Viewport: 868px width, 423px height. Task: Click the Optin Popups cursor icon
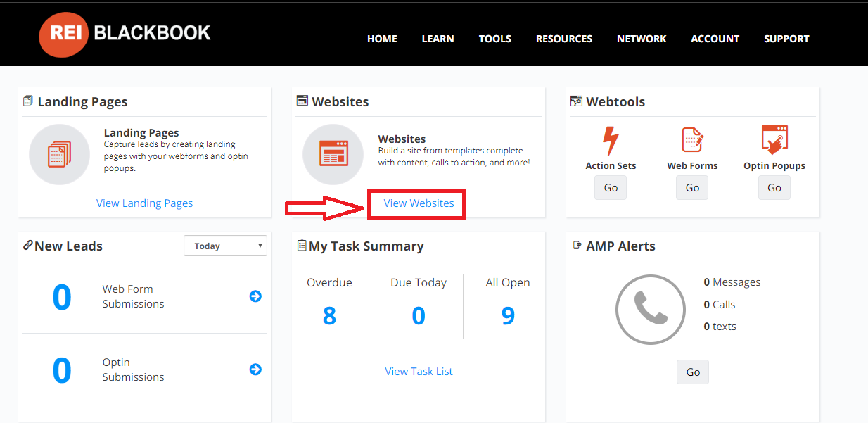point(774,140)
